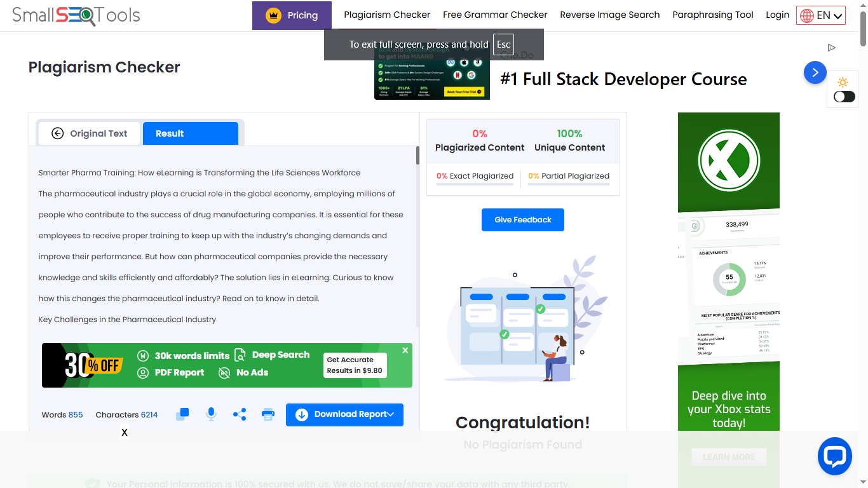This screenshot has height=488, width=868.
Task: Dismiss the bottom ad with the X
Action: click(125, 433)
